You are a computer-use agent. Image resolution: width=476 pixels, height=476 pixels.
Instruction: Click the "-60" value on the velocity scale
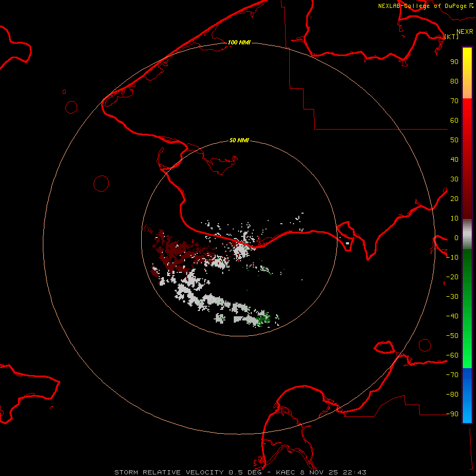point(452,355)
